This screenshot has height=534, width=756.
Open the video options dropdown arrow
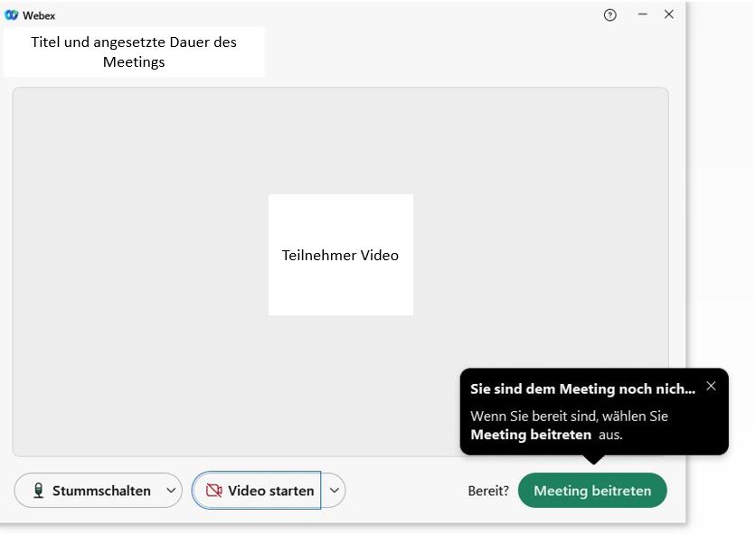(335, 491)
